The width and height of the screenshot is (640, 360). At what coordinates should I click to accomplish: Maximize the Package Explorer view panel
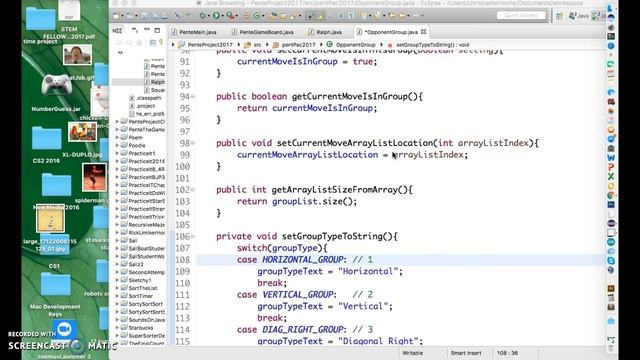(x=157, y=30)
